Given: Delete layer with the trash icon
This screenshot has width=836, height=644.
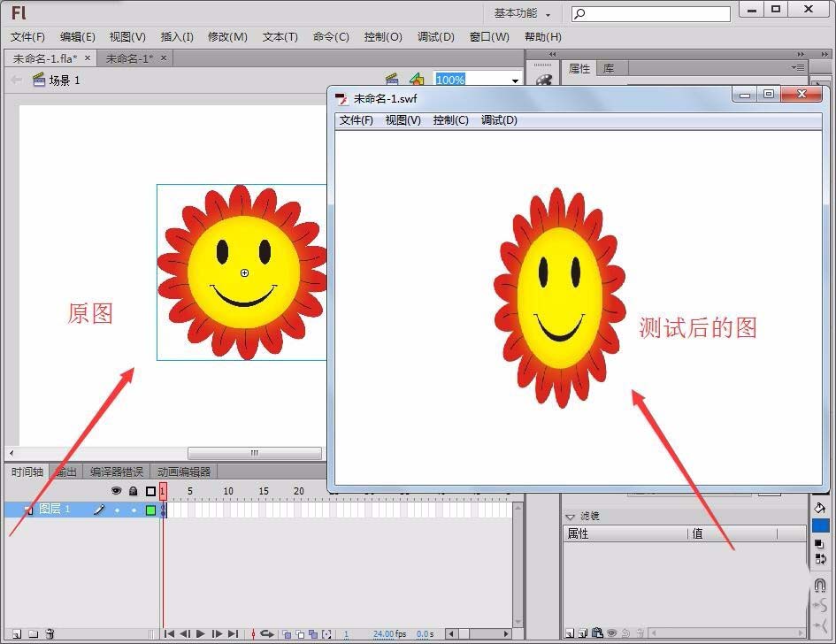Looking at the screenshot, I should (x=50, y=634).
